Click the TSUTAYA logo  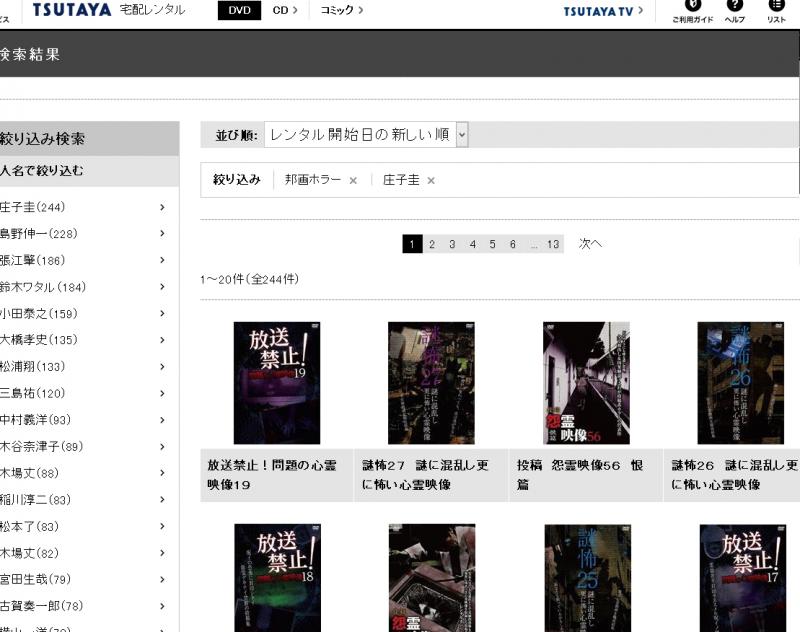(72, 10)
